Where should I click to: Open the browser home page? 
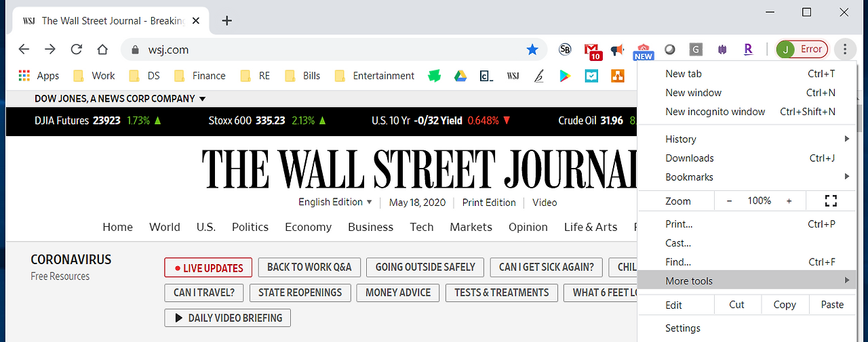coord(102,49)
